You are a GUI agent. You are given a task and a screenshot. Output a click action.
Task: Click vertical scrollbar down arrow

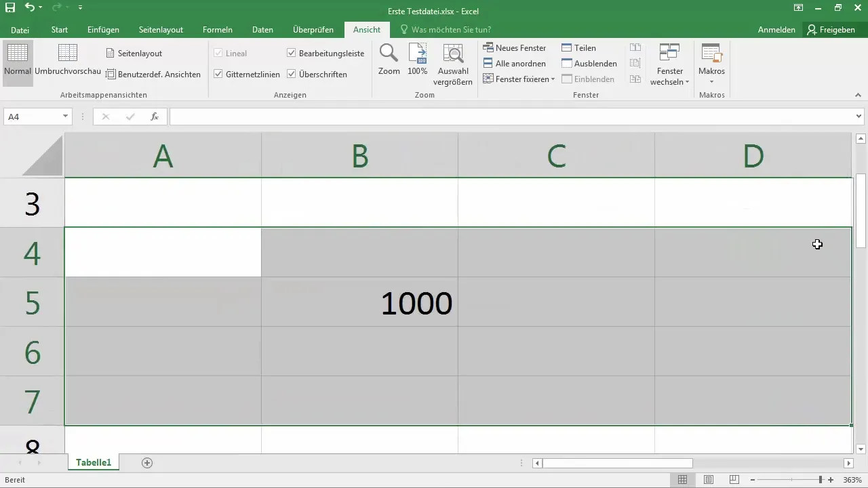[x=861, y=449]
